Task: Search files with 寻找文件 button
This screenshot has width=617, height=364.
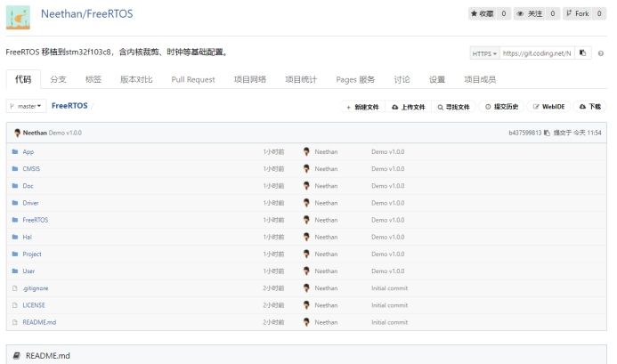Action: [x=454, y=107]
